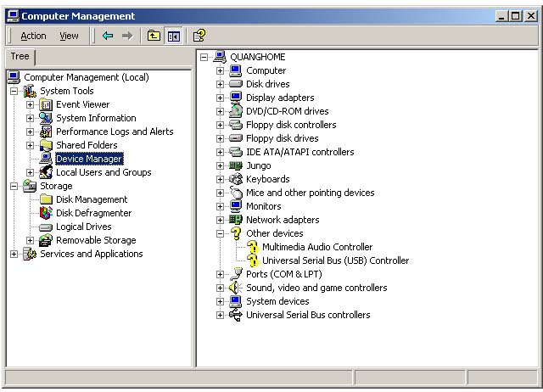
Task: Click the Forward arrow toolbar icon
Action: [127, 36]
